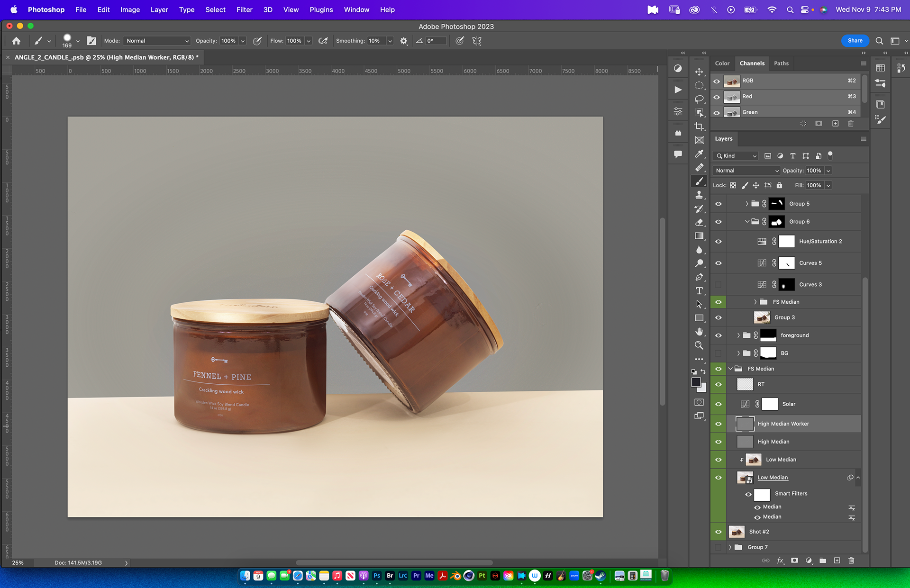Toggle Quick Mask mode
Screen dimensions: 910x588
(699, 402)
